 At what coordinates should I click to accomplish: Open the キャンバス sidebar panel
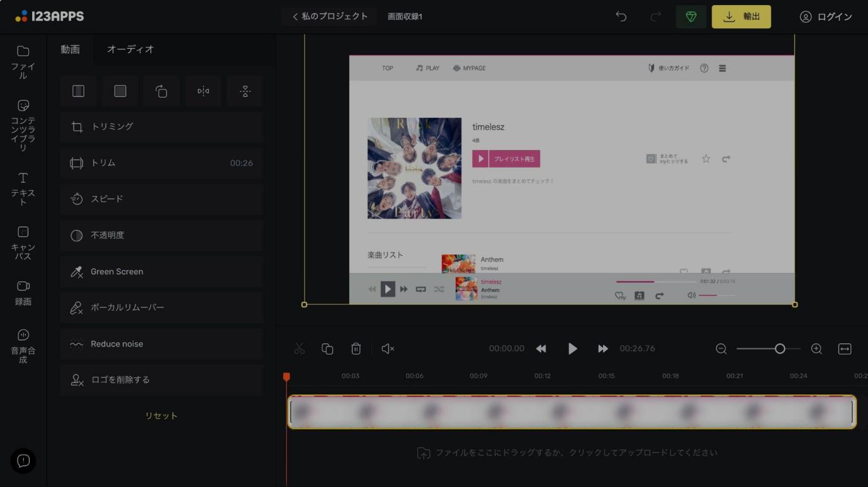23,243
